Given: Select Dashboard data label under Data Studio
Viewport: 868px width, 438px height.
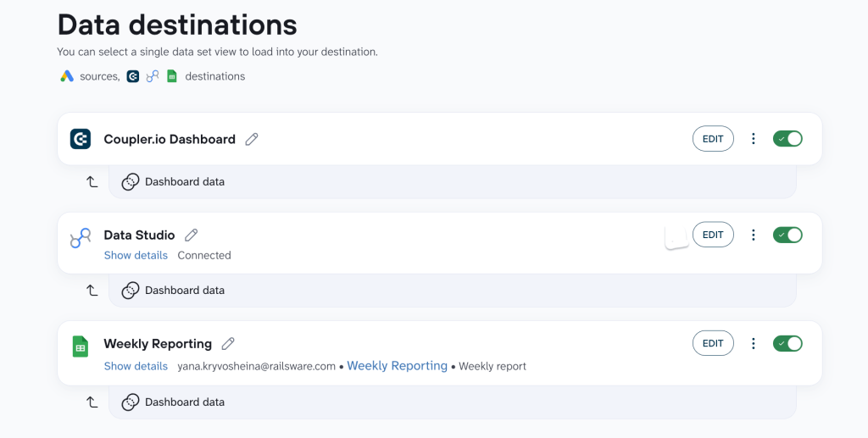Looking at the screenshot, I should click(x=185, y=291).
